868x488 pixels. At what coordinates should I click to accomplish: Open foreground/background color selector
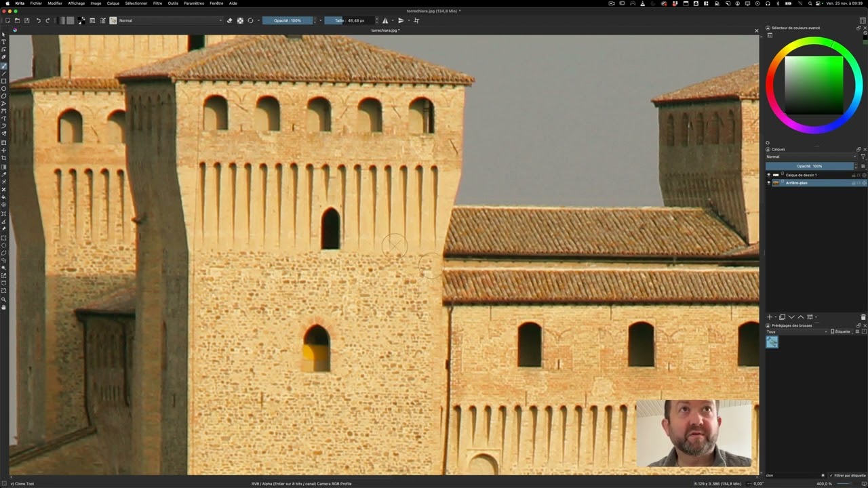coord(81,20)
